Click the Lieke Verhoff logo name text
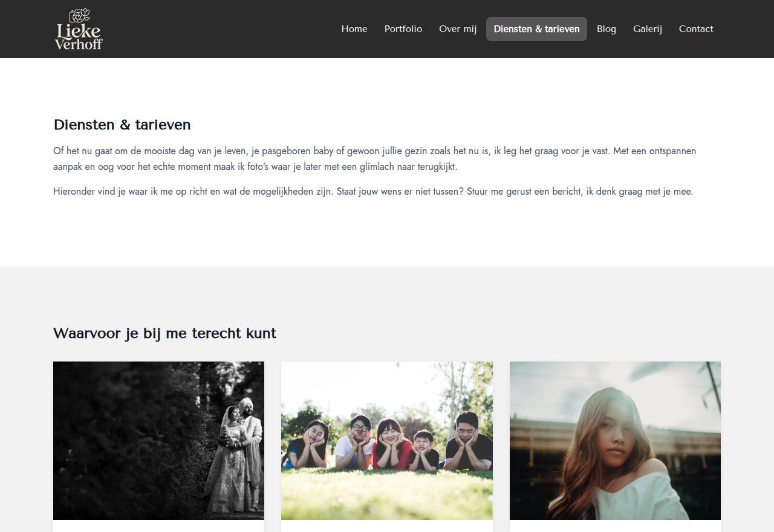Image resolution: width=774 pixels, height=532 pixels. pos(79,37)
